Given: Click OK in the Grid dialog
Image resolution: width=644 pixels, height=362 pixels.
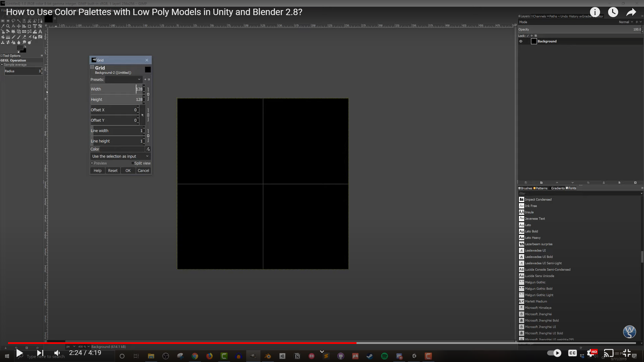Looking at the screenshot, I should pos(128,171).
